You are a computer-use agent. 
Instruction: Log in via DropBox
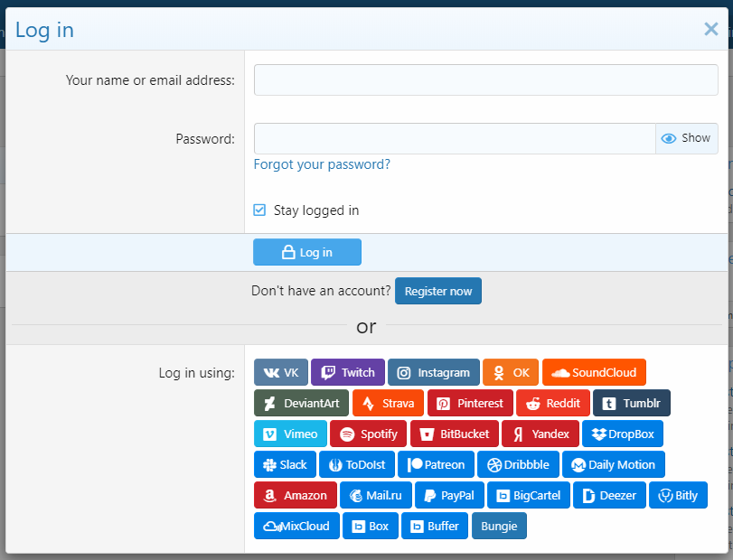[x=623, y=434]
